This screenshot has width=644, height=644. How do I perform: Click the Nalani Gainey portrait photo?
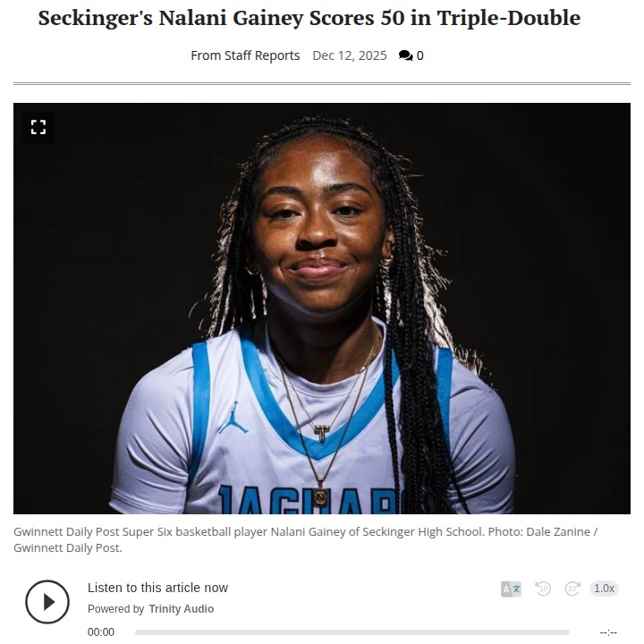pos(322,309)
